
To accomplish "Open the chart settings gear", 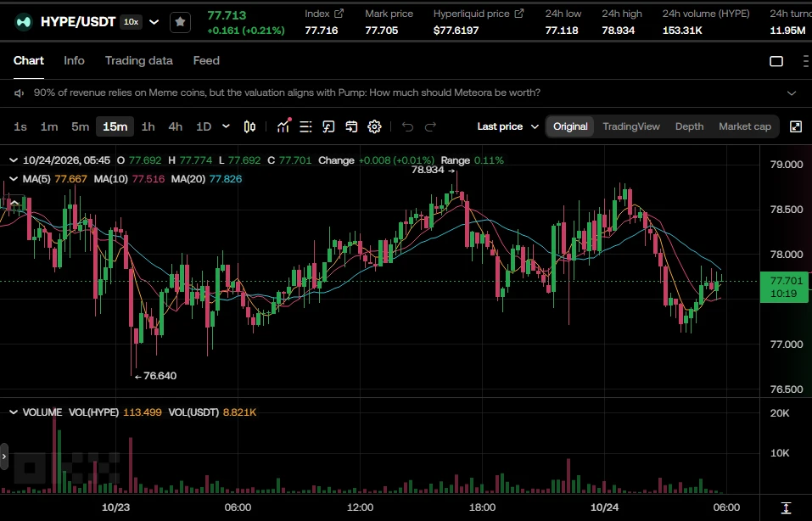I will pyautogui.click(x=374, y=127).
